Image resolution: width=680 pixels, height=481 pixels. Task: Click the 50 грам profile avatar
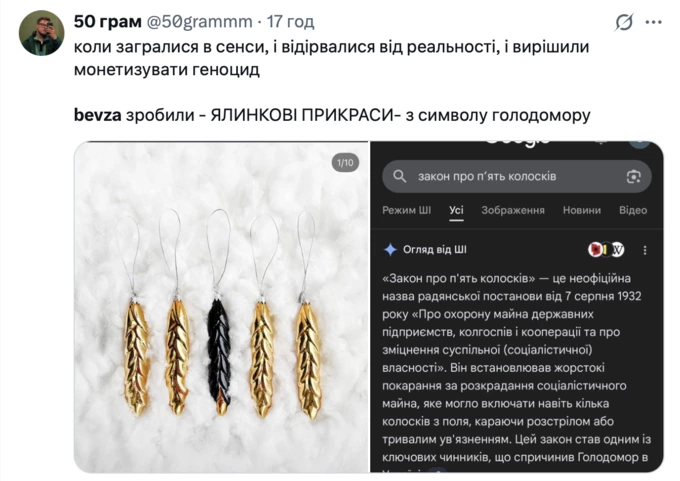(42, 33)
